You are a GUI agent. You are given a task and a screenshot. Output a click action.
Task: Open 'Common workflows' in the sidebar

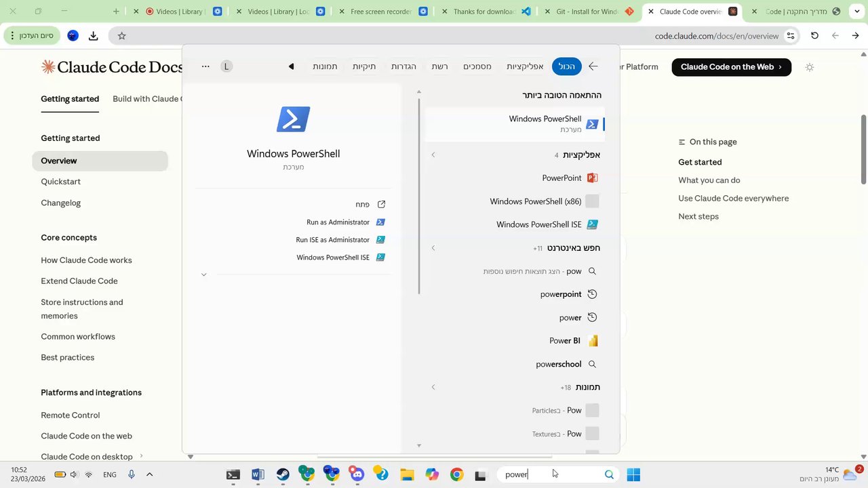click(x=78, y=337)
